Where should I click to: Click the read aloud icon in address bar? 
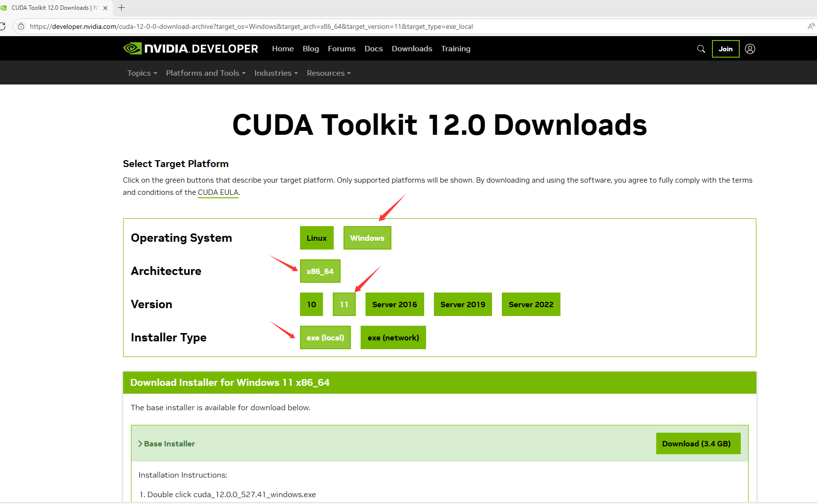[811, 26]
